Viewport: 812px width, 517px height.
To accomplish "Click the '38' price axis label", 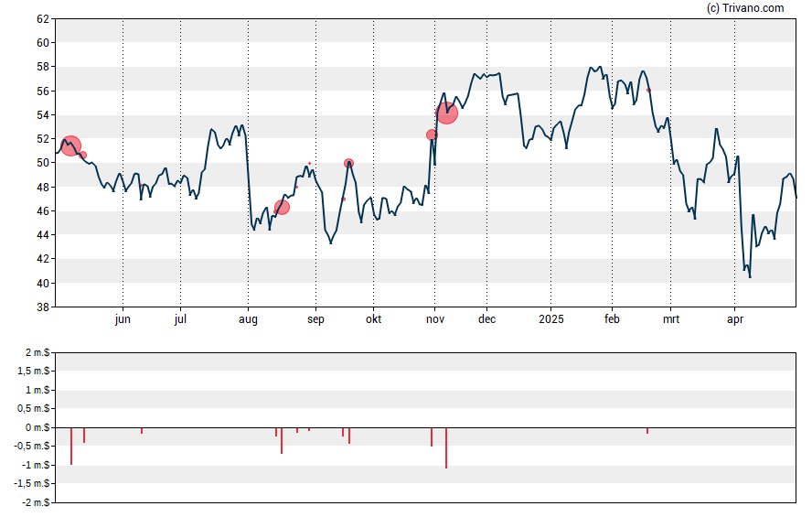I will (43, 307).
